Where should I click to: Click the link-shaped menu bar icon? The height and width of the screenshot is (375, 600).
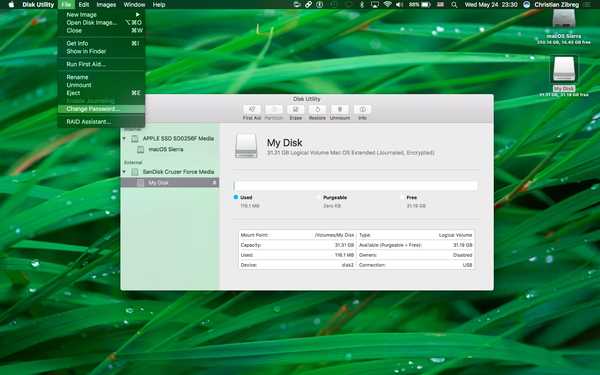coord(308,5)
